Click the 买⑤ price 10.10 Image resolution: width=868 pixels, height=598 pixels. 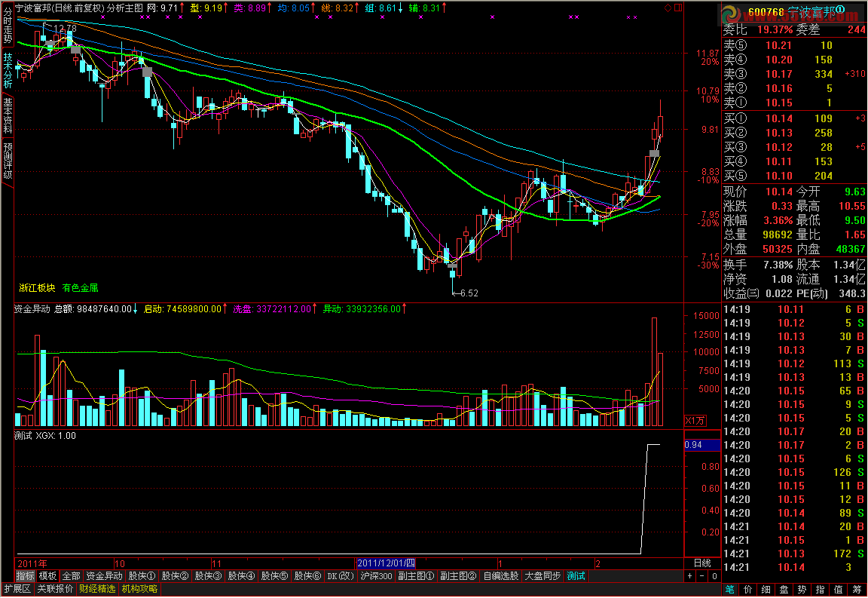coord(778,176)
